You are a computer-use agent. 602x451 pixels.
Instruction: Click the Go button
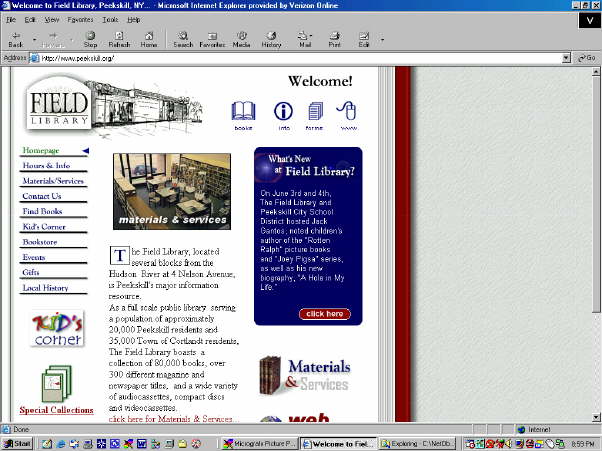[587, 58]
